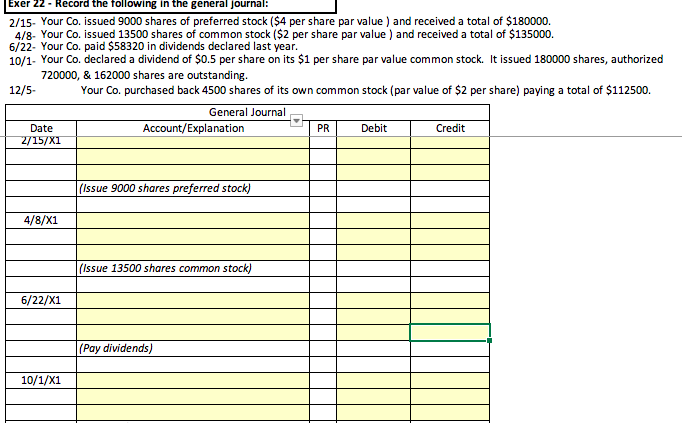The height and width of the screenshot is (423, 682).
Task: Click the account cell beside 6/22/X1
Action: click(x=193, y=300)
